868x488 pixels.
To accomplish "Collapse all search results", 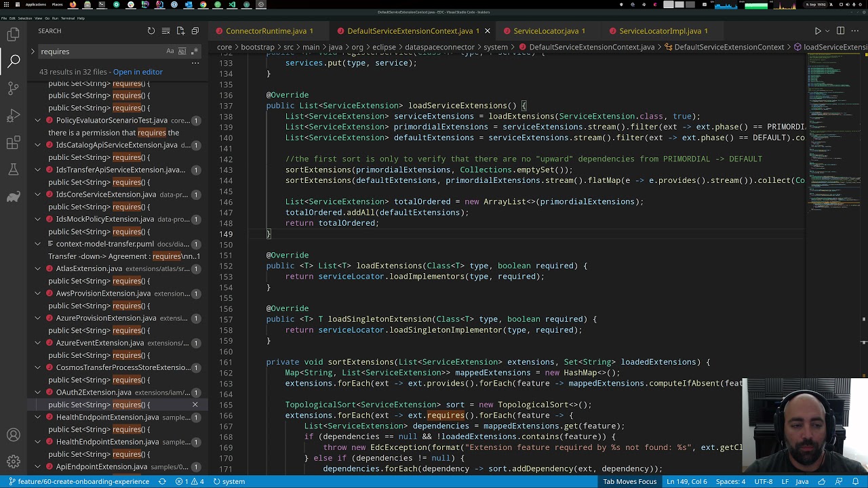I will pyautogui.click(x=195, y=31).
